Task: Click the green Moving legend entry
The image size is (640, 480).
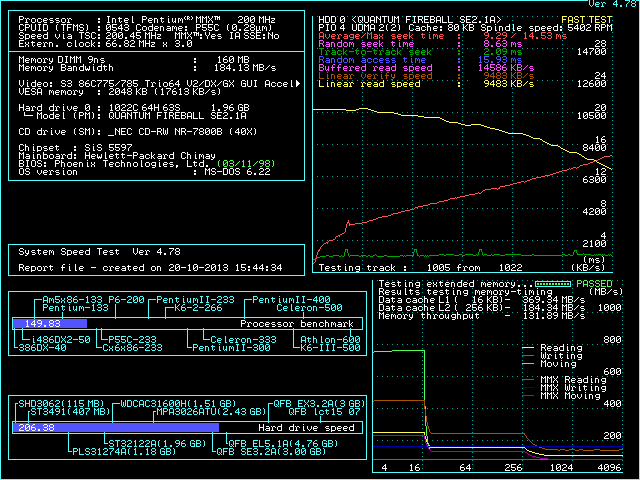Action: coord(550,364)
